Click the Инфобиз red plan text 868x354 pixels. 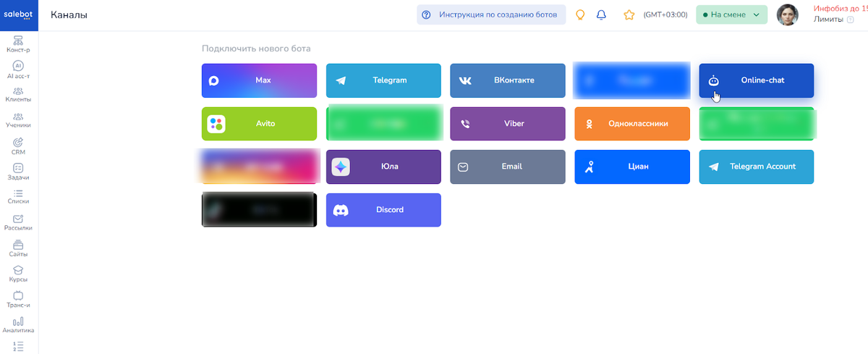(x=841, y=9)
